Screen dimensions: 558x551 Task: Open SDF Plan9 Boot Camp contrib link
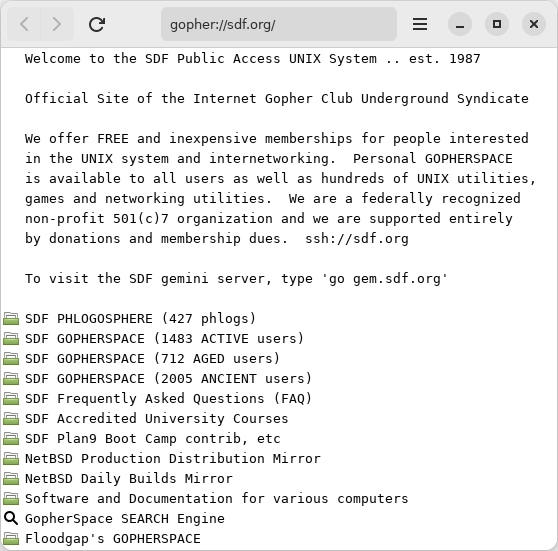click(153, 439)
